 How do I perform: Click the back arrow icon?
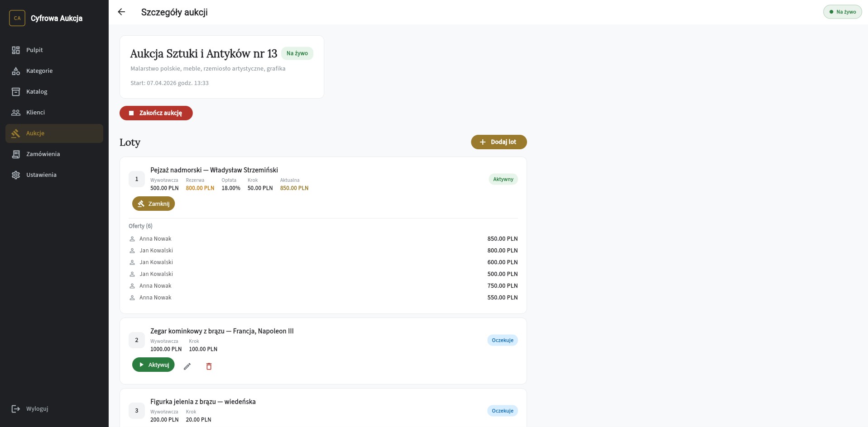pos(121,12)
